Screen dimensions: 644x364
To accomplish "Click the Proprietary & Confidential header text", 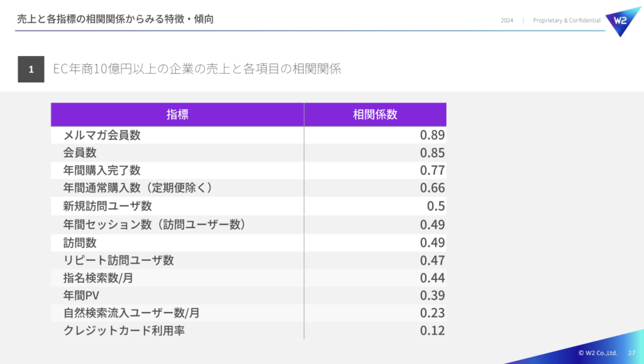I will point(566,21).
